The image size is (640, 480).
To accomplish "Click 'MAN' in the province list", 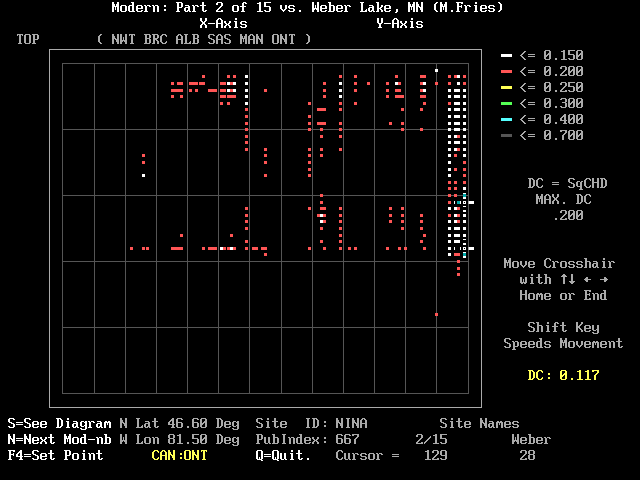I will pos(251,40).
